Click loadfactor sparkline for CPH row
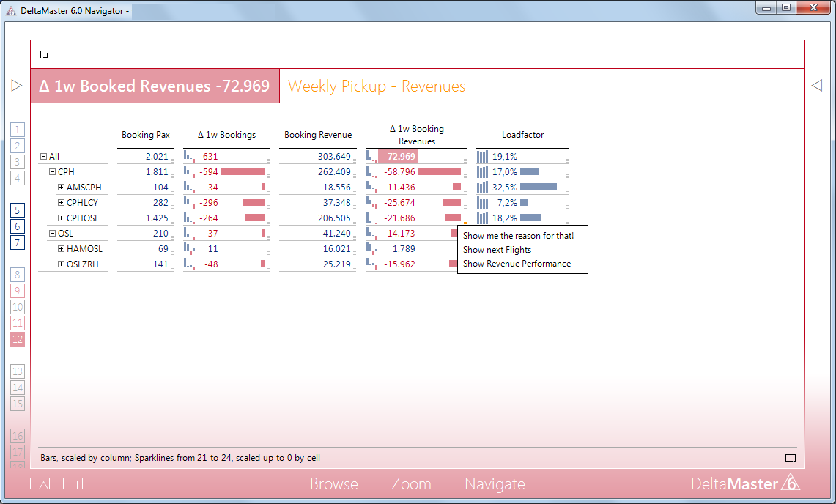Viewport: 836px width, 504px height. point(483,171)
